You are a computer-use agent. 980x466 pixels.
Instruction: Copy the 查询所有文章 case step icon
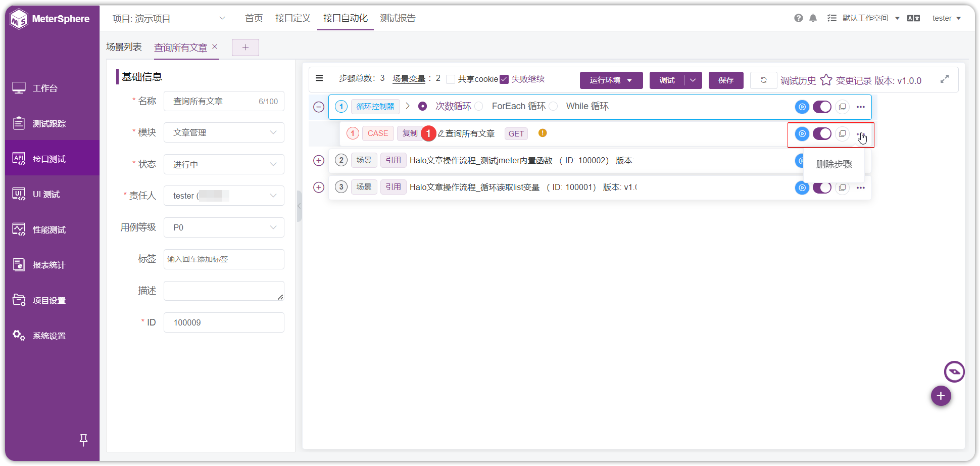coord(842,134)
